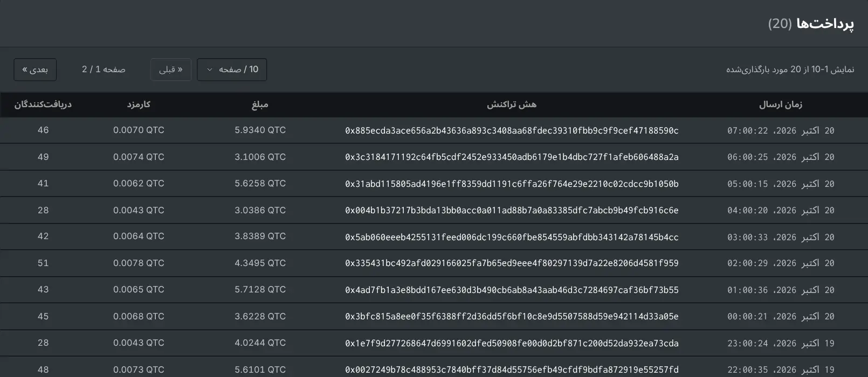The image size is (868, 377).
Task: Select transaction hash starting with 0x0027249b
Action: click(x=512, y=369)
